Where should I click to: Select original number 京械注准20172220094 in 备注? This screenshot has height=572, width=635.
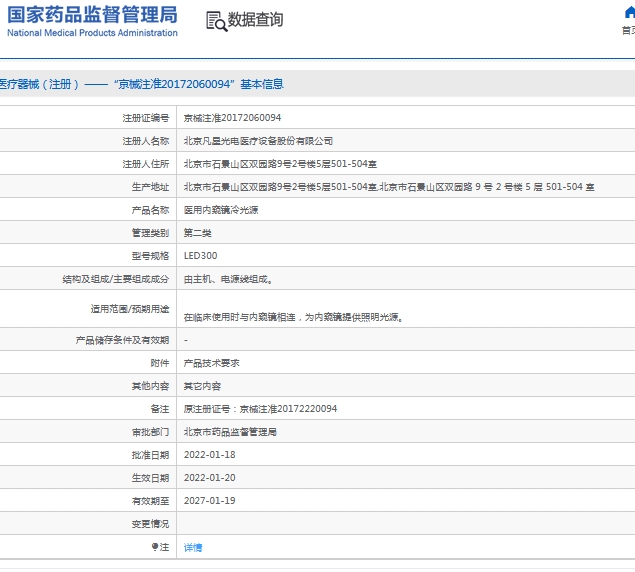[288, 409]
